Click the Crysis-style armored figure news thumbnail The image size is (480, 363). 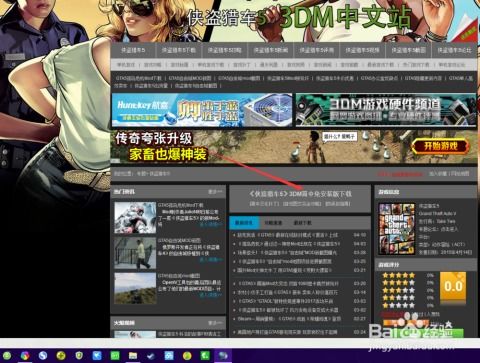pyautogui.click(x=135, y=218)
